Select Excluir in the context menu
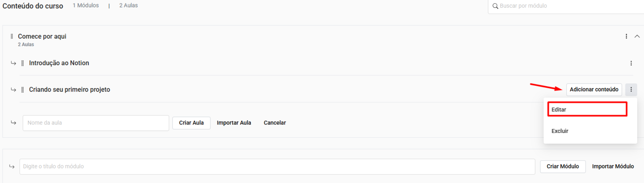644x183 pixels. tap(560, 131)
